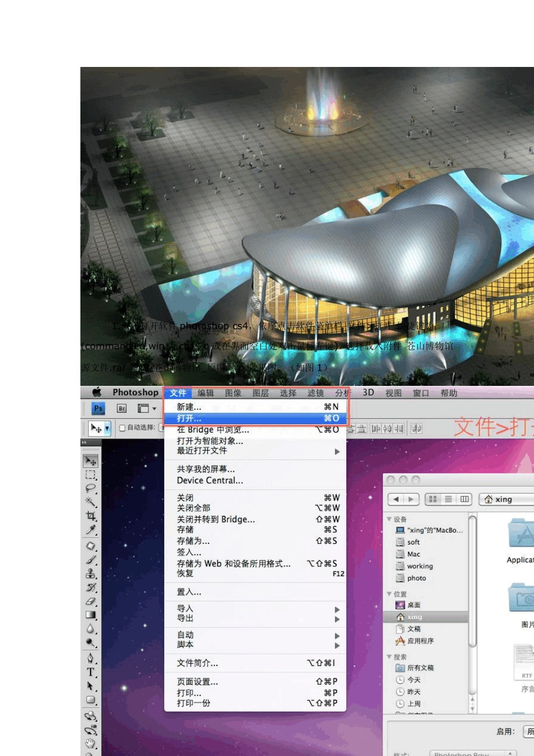This screenshot has height=756, width=534.
Task: Activate the Crop tool
Action: (90, 516)
